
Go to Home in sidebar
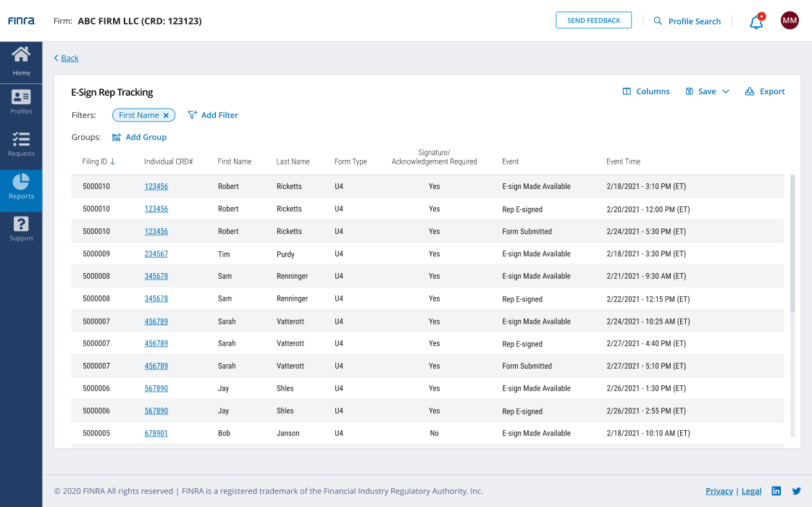tap(21, 61)
